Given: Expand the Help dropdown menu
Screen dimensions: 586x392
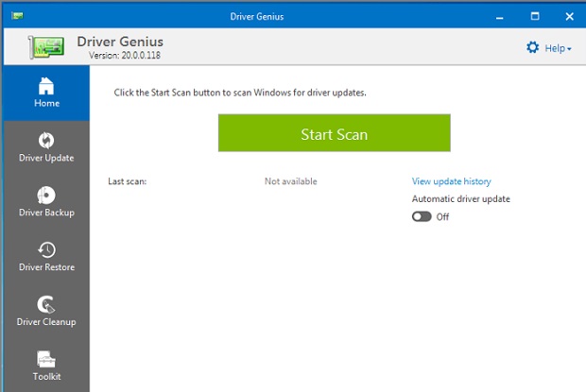Looking at the screenshot, I should tap(558, 48).
